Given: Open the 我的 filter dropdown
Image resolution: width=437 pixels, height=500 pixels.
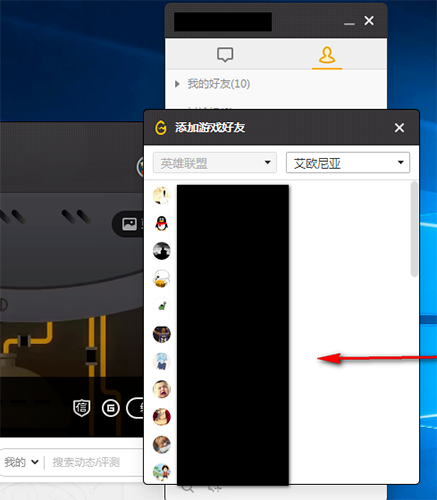Looking at the screenshot, I should [x=21, y=462].
